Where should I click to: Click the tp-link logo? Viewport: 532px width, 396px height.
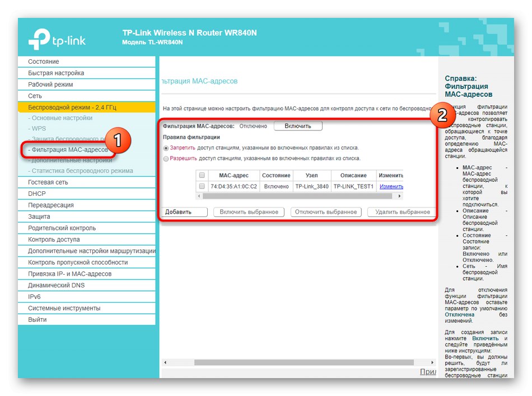click(57, 39)
